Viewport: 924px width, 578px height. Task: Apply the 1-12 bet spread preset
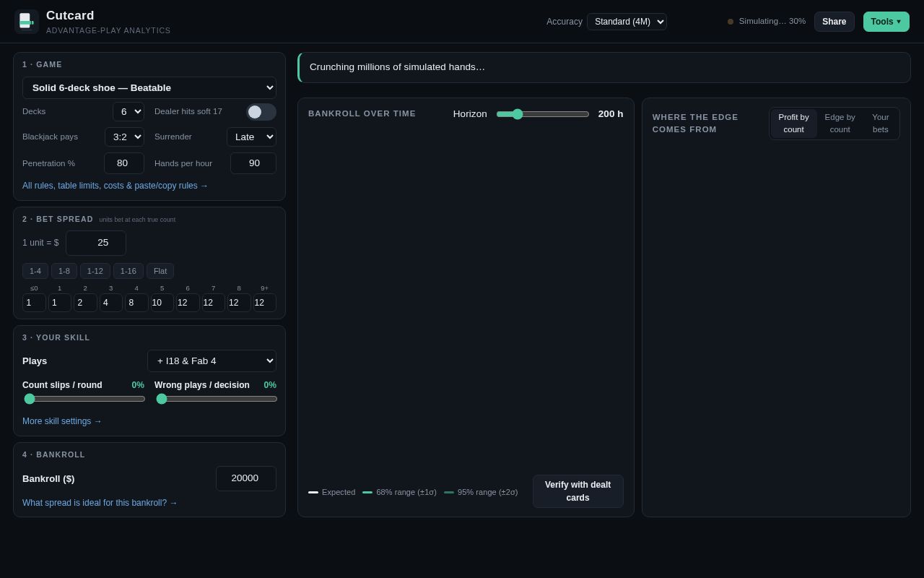(95, 271)
